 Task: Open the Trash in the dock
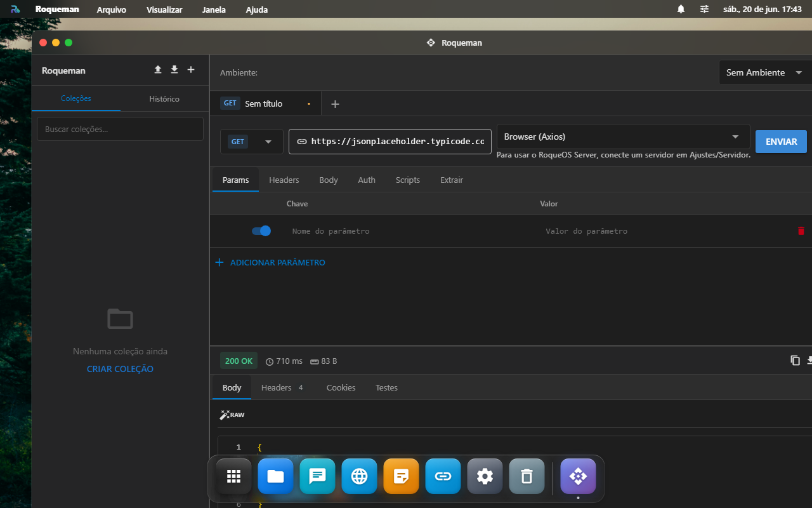(x=527, y=476)
